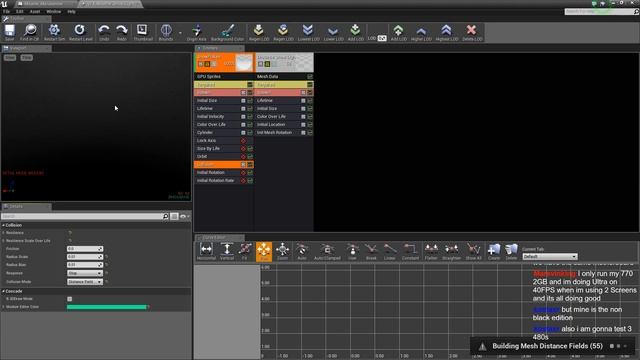Open the Edit menu
Image resolution: width=640 pixels, height=360 pixels.
[20, 11]
